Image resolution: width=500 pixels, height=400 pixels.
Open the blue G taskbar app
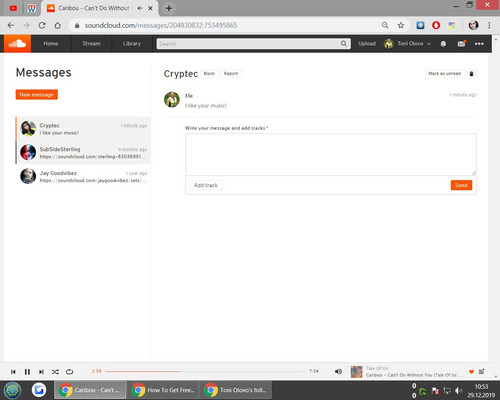point(39,390)
